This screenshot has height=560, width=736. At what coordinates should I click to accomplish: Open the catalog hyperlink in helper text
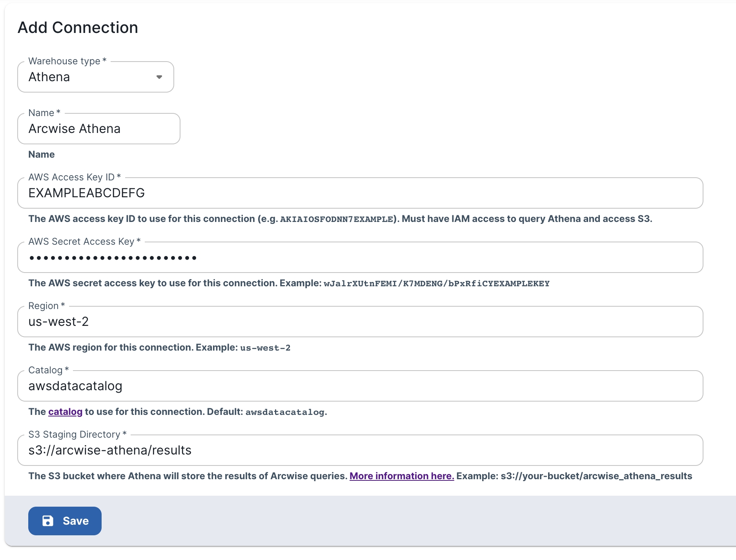click(65, 412)
